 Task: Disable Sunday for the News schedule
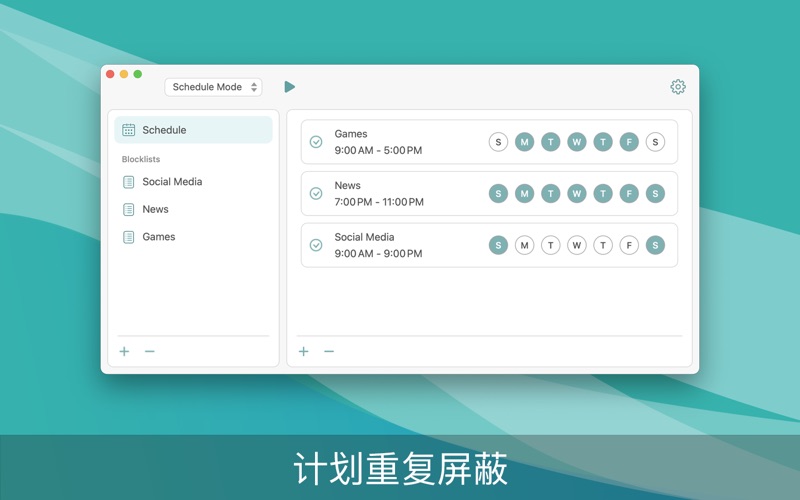point(498,193)
